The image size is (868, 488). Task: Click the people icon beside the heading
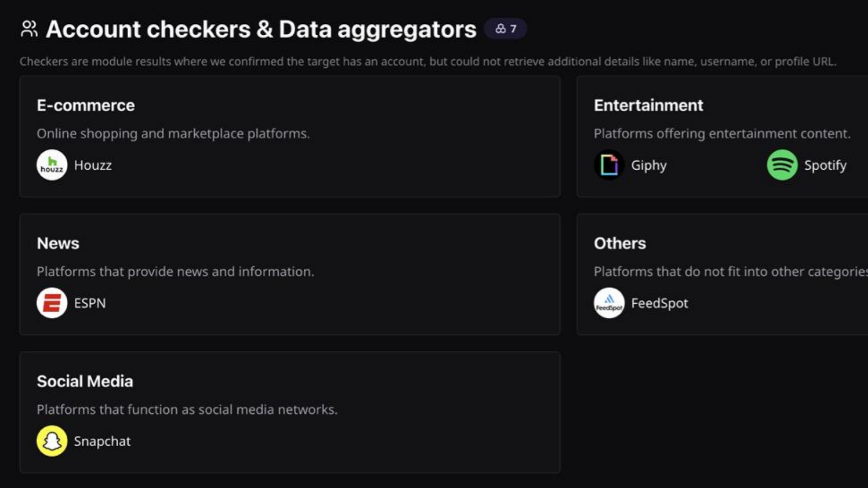[x=29, y=29]
